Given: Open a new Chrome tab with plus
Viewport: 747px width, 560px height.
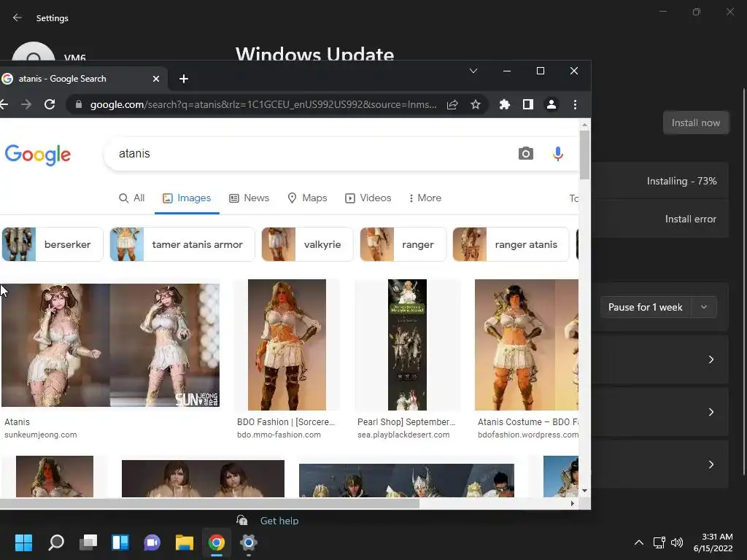Looking at the screenshot, I should [184, 79].
